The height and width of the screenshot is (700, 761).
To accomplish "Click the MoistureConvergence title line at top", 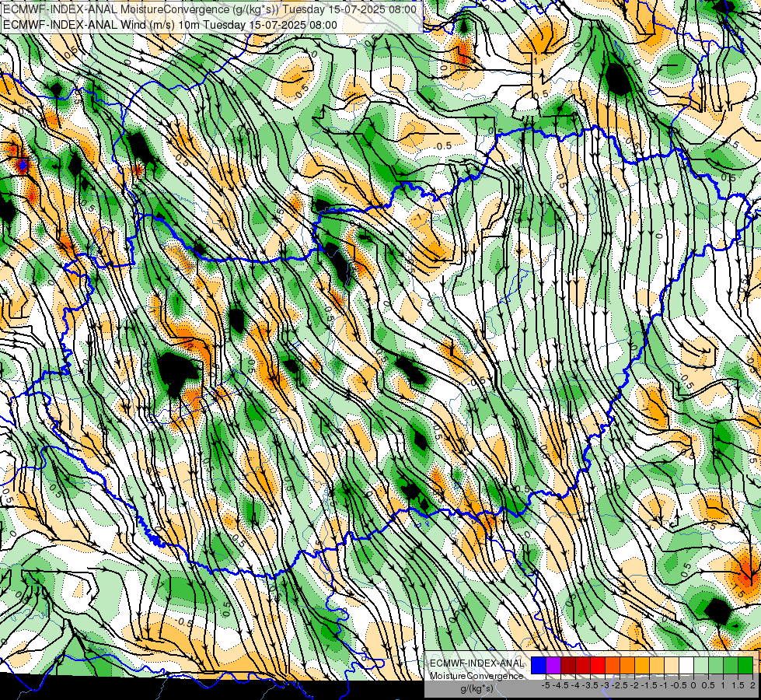I will click(210, 9).
